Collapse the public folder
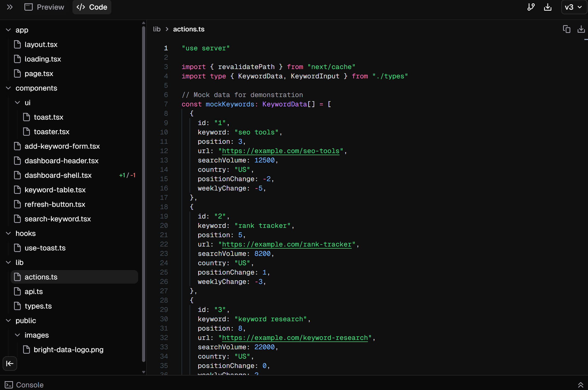Viewport: 588px width, 390px height. click(8, 320)
